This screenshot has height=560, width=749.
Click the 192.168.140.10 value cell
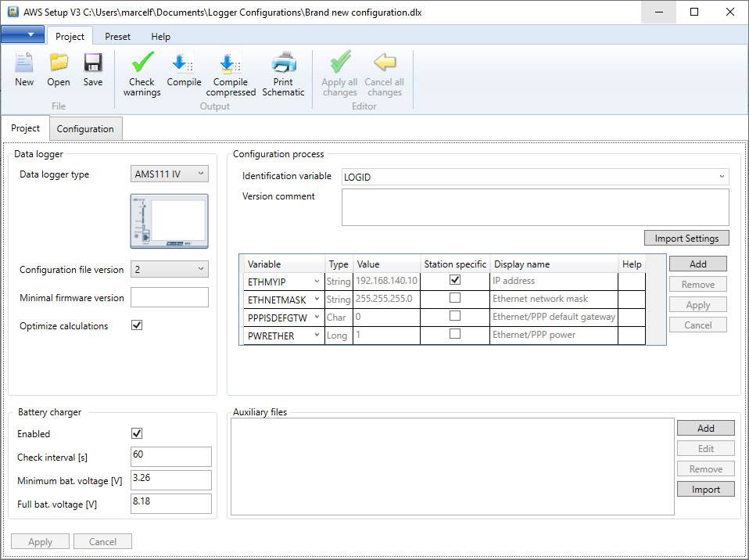(x=386, y=281)
